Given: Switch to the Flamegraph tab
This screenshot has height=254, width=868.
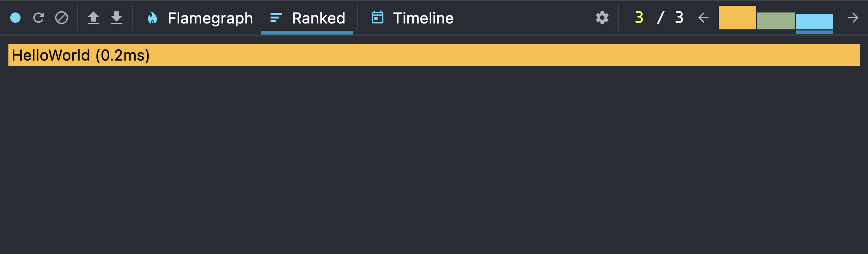Looking at the screenshot, I should coord(210,18).
